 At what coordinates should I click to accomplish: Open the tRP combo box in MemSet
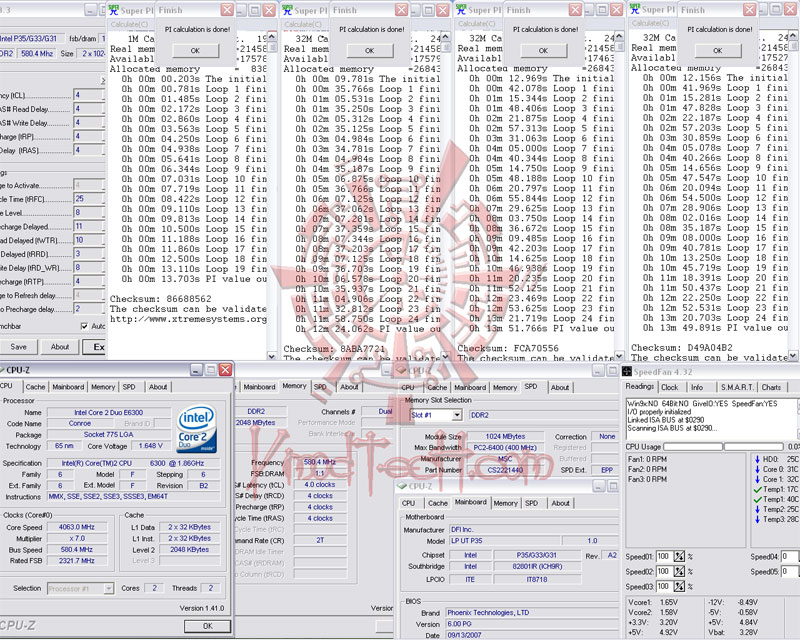point(89,136)
